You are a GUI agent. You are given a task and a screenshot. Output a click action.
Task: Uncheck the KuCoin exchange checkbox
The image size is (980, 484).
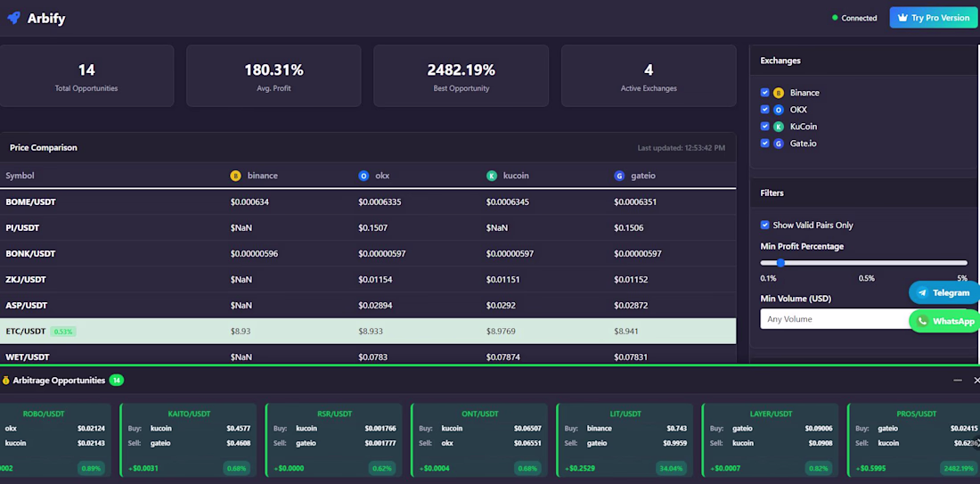[764, 127]
